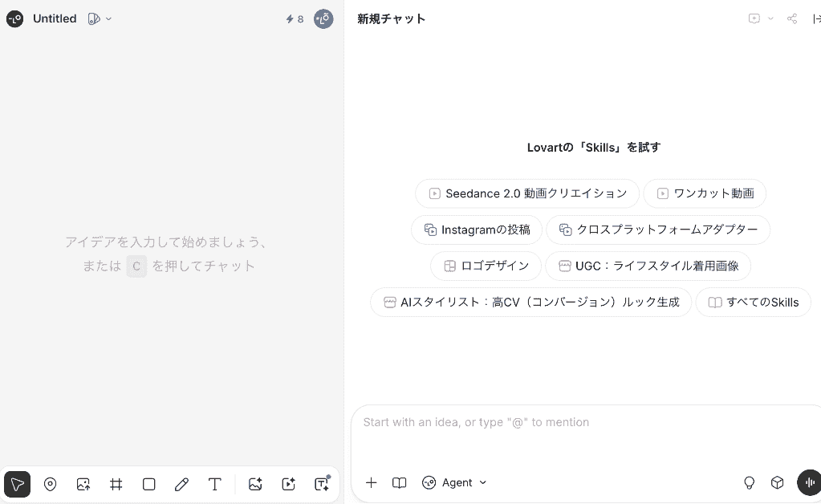The height and width of the screenshot is (504, 821).
Task: Click the share icon in chat header
Action: tap(792, 18)
